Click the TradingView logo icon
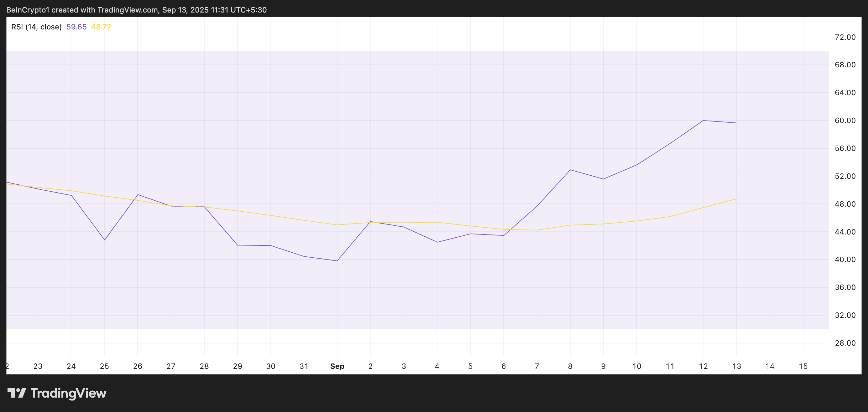The height and width of the screenshot is (412, 868). (x=17, y=393)
